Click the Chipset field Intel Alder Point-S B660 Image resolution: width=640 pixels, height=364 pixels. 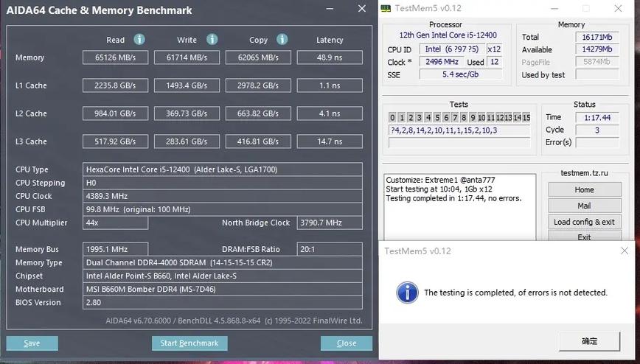(223, 276)
